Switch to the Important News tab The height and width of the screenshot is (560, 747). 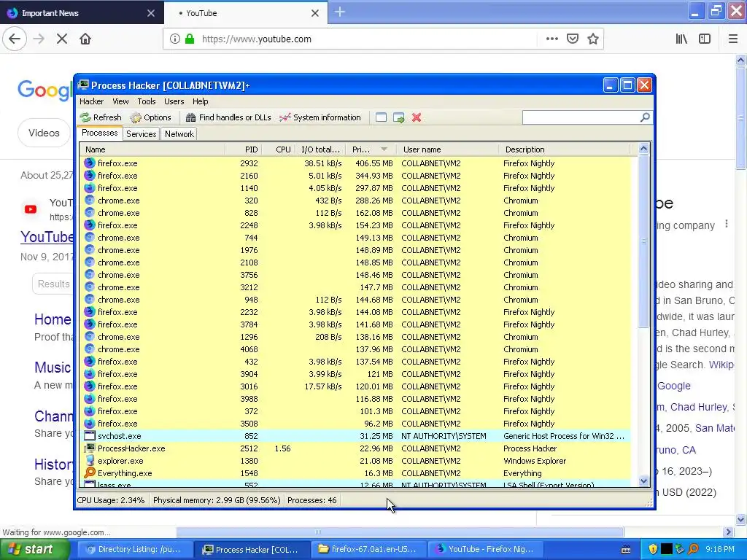click(x=82, y=13)
